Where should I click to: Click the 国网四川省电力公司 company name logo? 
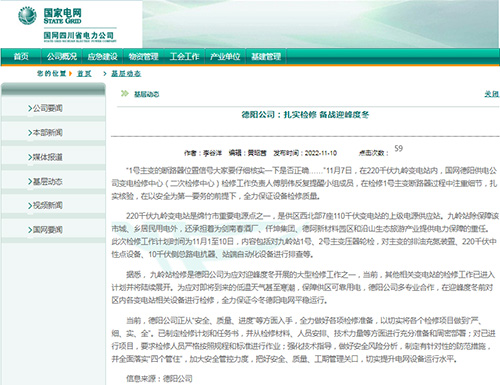[x=79, y=36]
